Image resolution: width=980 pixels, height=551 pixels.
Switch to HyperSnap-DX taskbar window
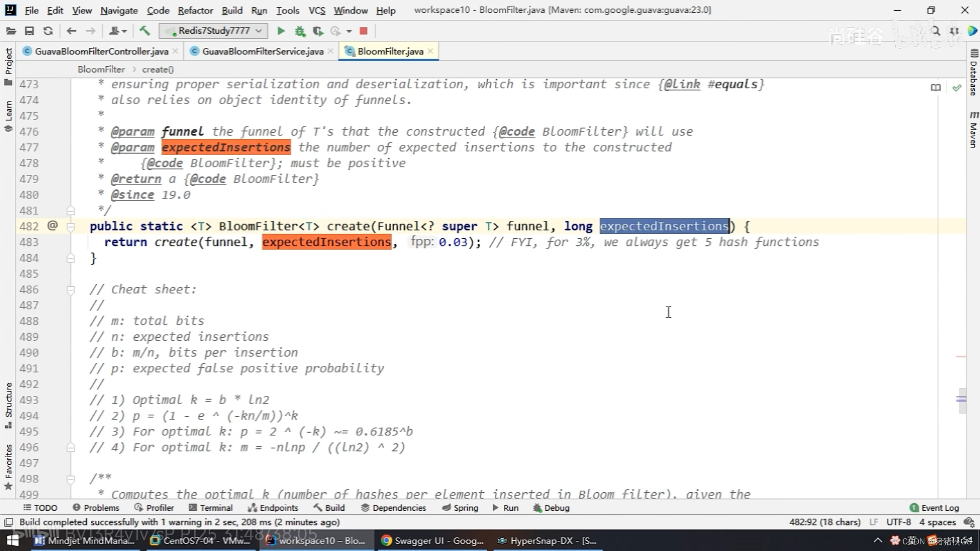(x=548, y=540)
